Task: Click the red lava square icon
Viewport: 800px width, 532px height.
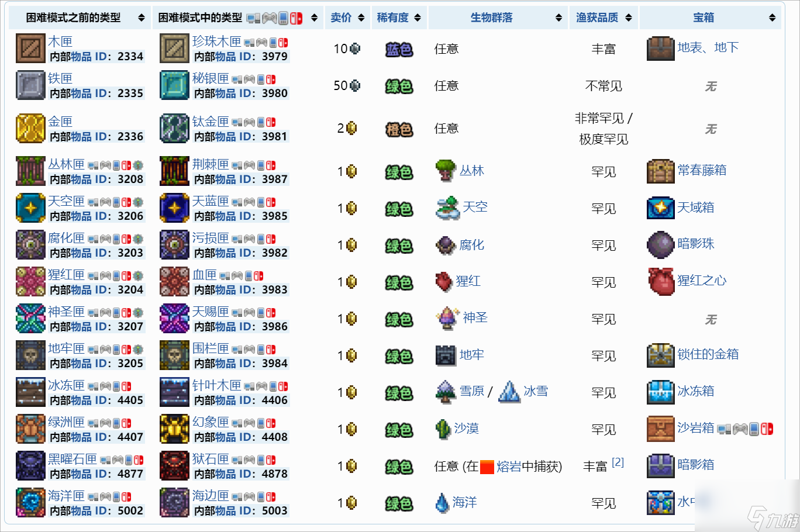Action: (487, 467)
